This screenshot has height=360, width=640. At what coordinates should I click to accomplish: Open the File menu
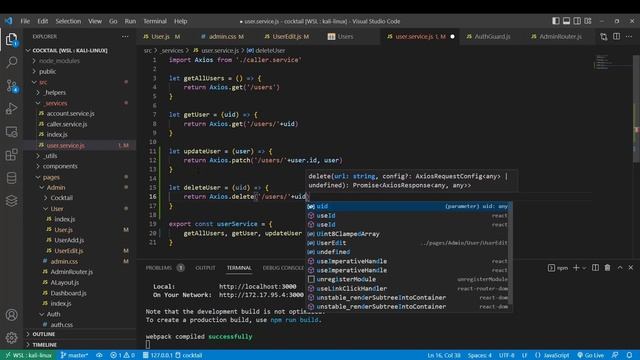(25, 21)
